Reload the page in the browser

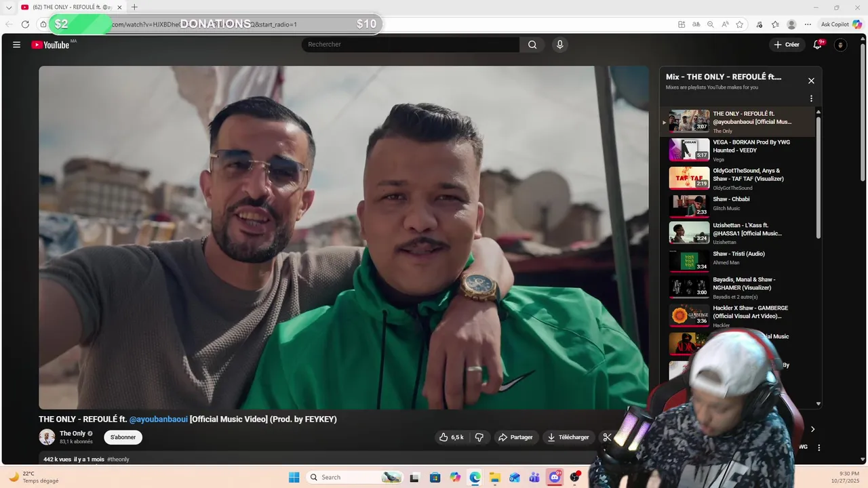coord(25,24)
